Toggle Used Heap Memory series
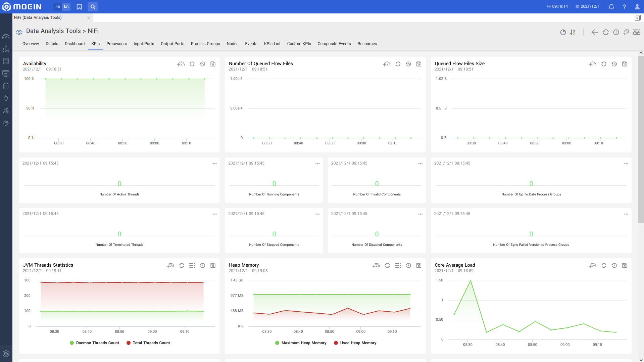644x362 pixels. pos(355,343)
